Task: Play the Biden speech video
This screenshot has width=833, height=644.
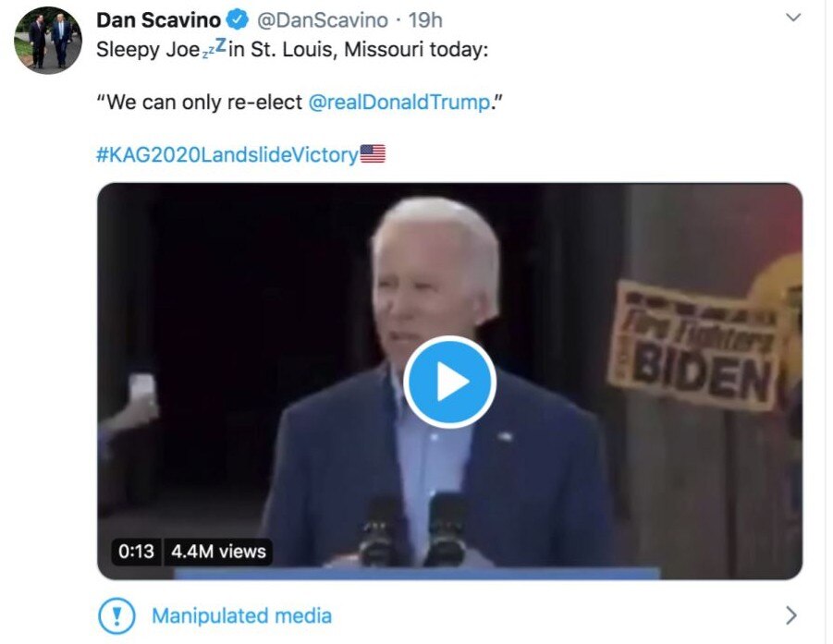Action: coord(449,382)
